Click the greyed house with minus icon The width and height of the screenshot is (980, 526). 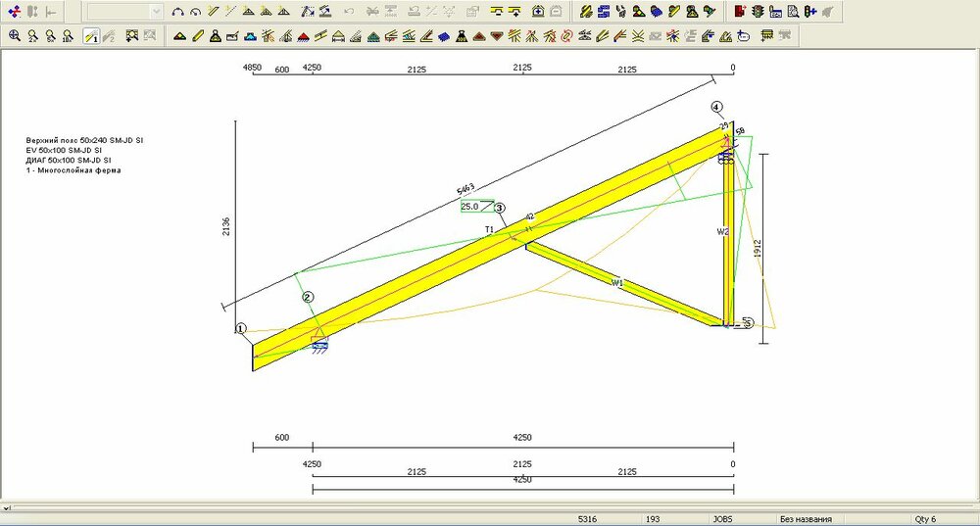[x=556, y=11]
